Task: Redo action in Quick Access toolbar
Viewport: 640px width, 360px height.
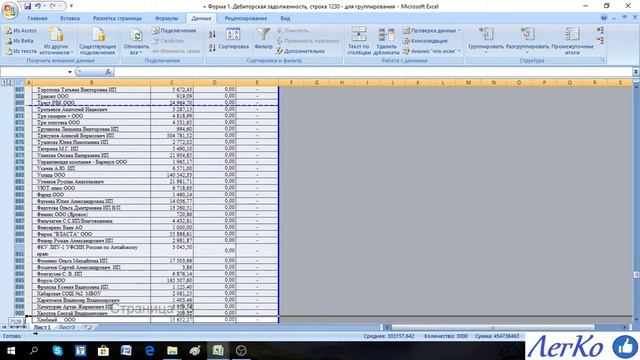Action: click(x=53, y=6)
